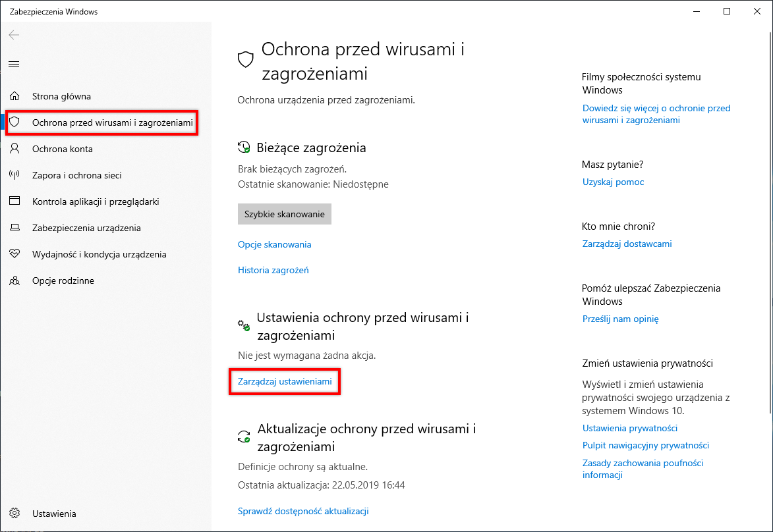
Task: Open the Ochrona konta section
Action: coord(63,149)
